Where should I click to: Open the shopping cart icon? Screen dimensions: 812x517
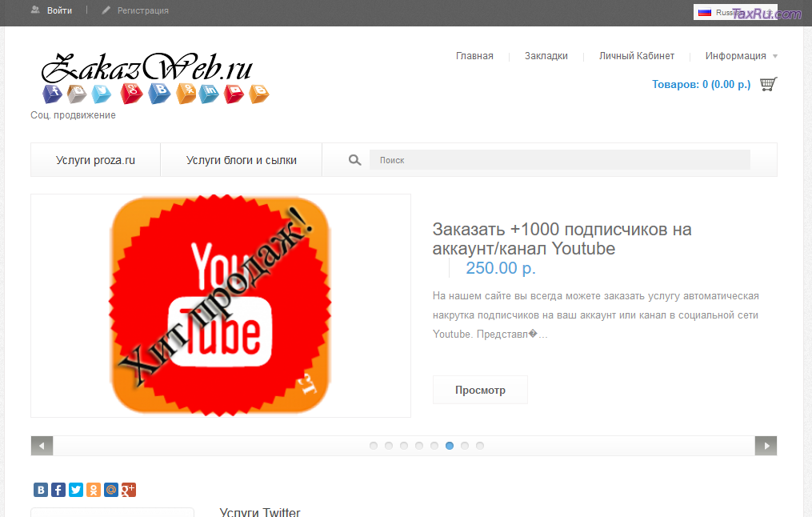pos(768,84)
